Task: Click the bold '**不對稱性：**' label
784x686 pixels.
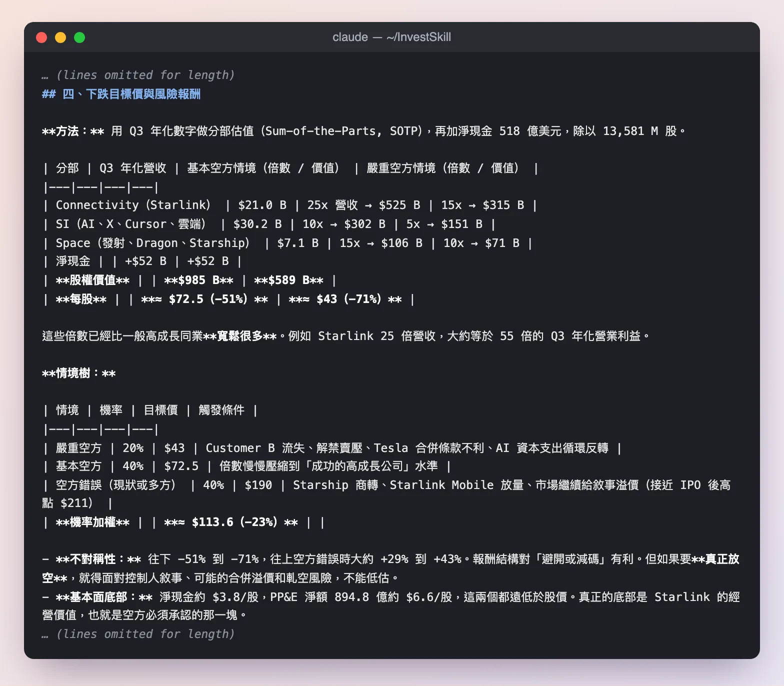Action: coord(98,559)
